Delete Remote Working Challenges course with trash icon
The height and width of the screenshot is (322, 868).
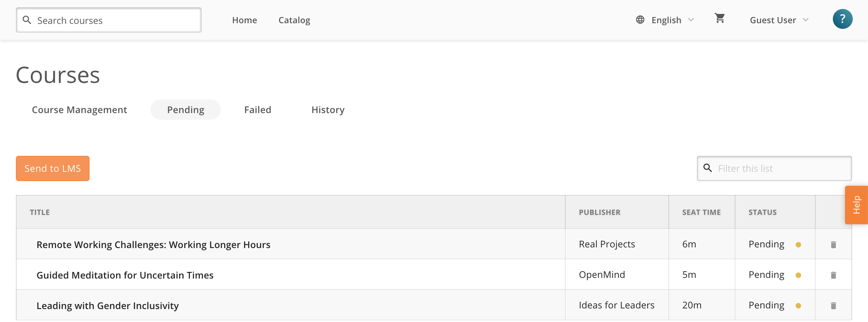833,244
